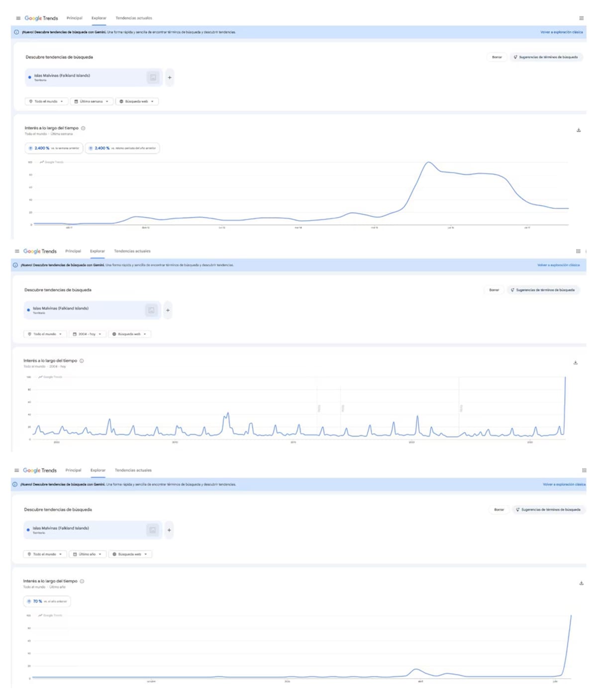Image resolution: width=597 pixels, height=700 pixels.
Task: Download the '2004 - hoy' interest chart data
Action: coord(576,362)
